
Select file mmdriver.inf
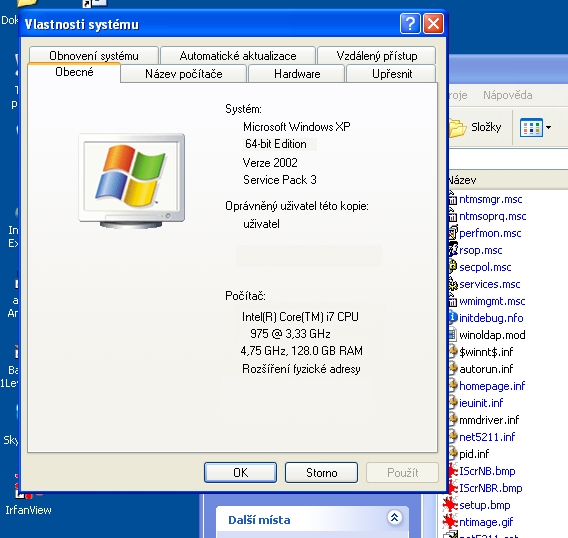click(489, 420)
